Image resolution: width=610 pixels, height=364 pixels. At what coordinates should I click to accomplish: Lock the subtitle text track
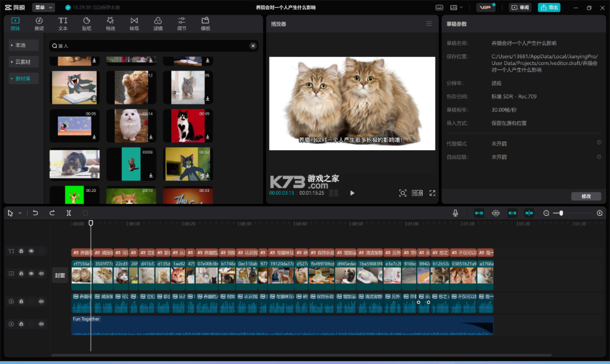coord(21,251)
